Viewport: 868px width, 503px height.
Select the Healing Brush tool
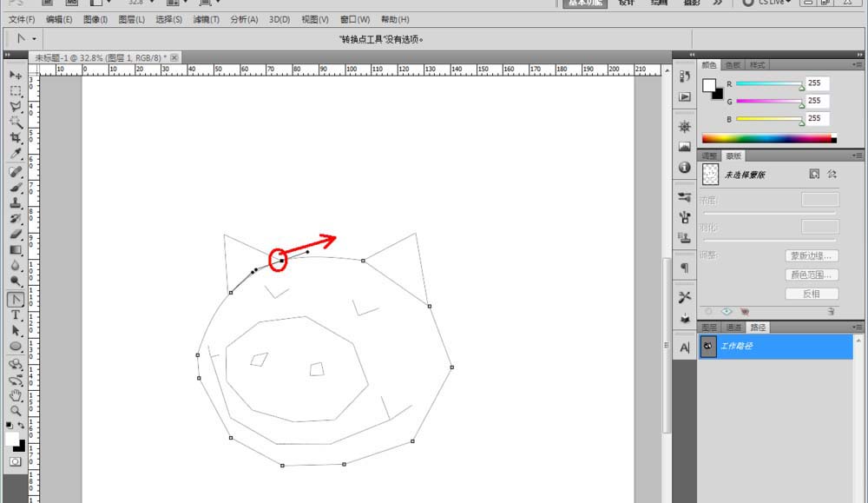coord(16,172)
